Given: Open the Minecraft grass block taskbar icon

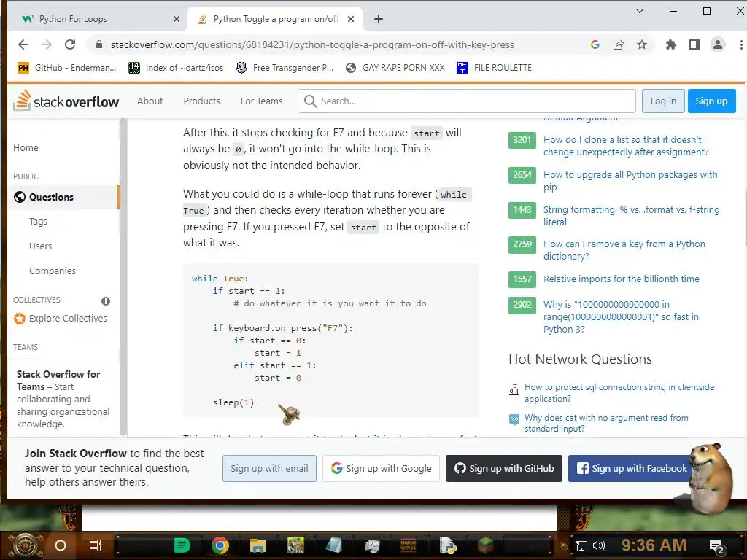Looking at the screenshot, I should click(487, 545).
